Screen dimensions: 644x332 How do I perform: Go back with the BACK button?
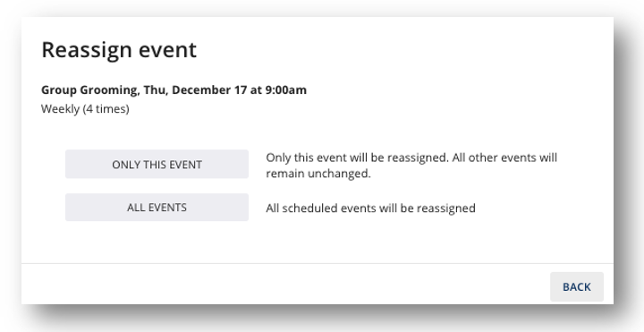click(x=577, y=286)
